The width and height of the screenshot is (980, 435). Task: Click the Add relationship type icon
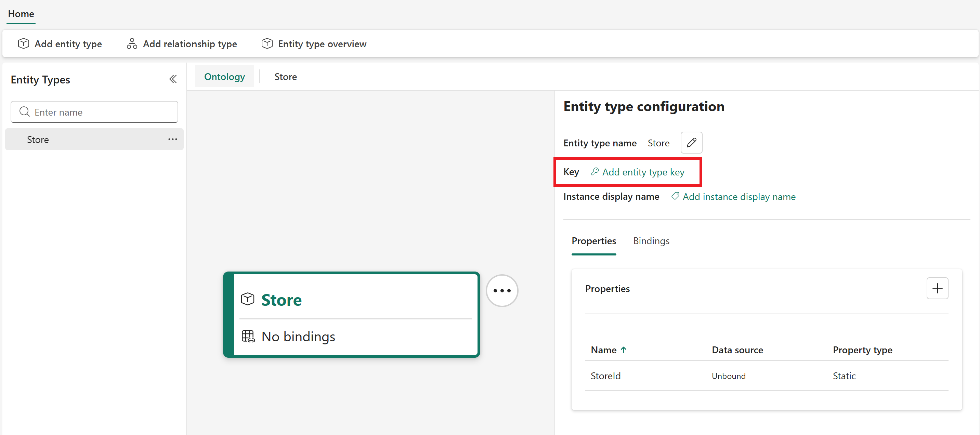point(132,44)
